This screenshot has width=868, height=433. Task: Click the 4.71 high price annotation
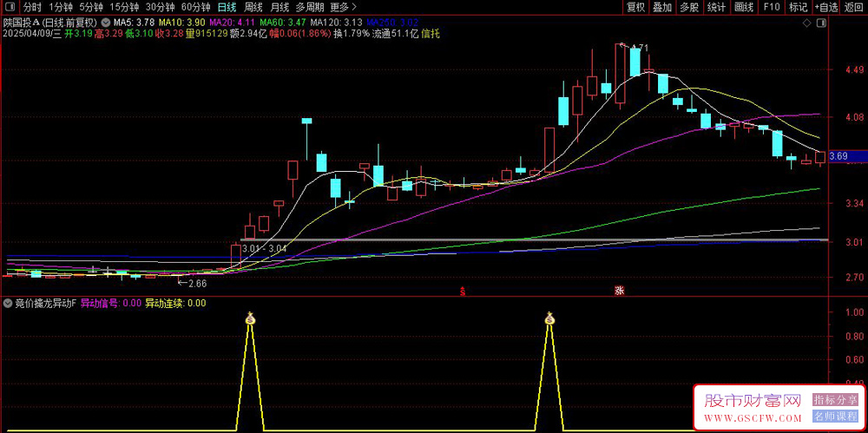tap(639, 48)
